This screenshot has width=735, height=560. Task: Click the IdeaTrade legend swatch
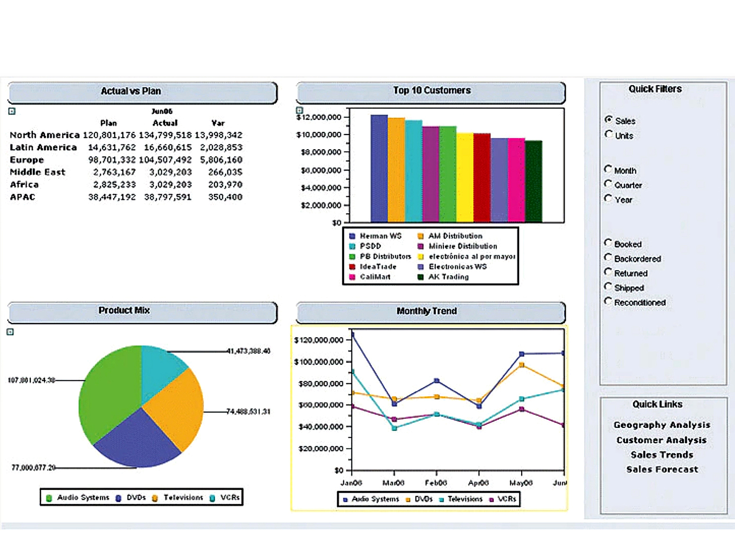352,267
